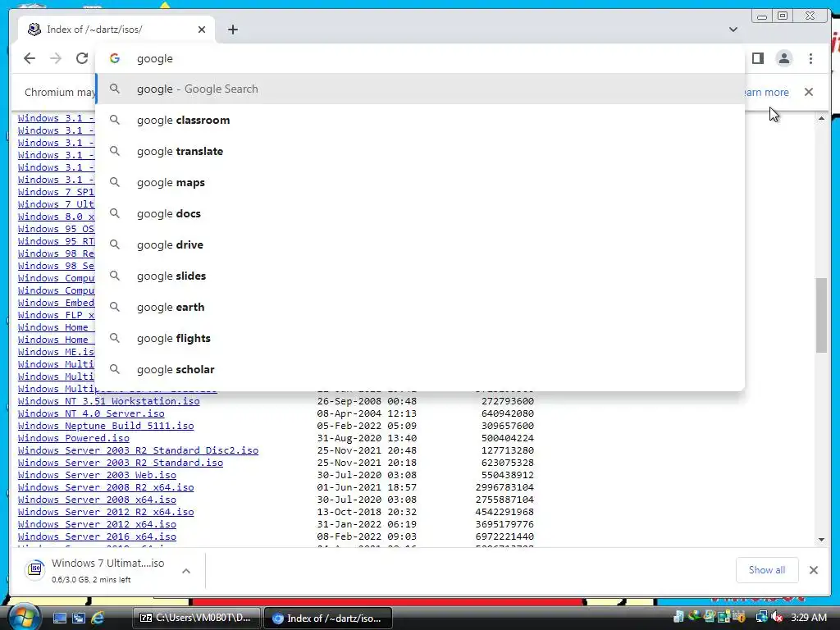
Task: Open Windows Server 2008 R2 x64.iso link
Action: (106, 487)
